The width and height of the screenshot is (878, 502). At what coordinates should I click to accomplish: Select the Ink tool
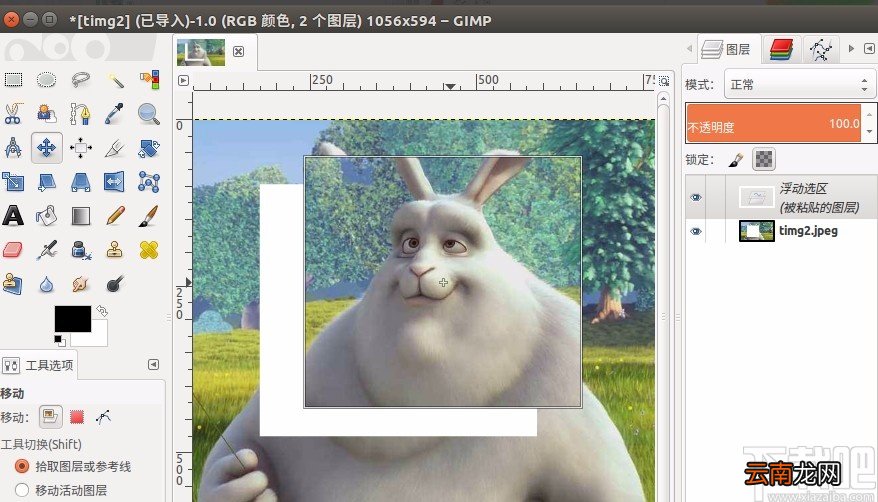(81, 250)
